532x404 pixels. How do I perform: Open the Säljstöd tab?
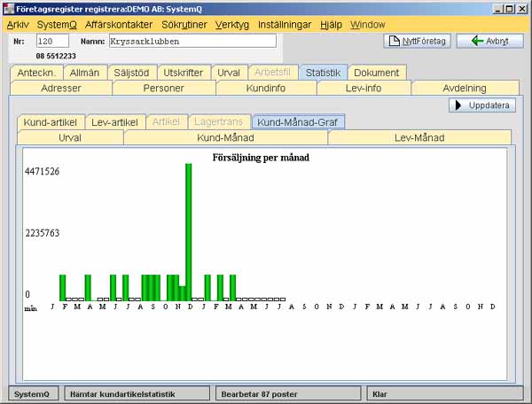pos(131,73)
